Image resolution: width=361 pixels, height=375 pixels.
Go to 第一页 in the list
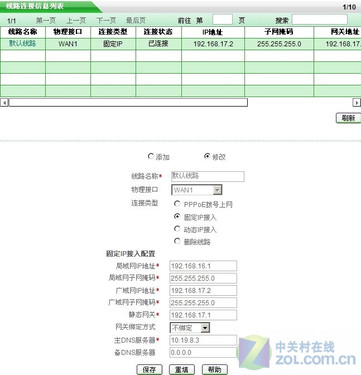coord(46,21)
